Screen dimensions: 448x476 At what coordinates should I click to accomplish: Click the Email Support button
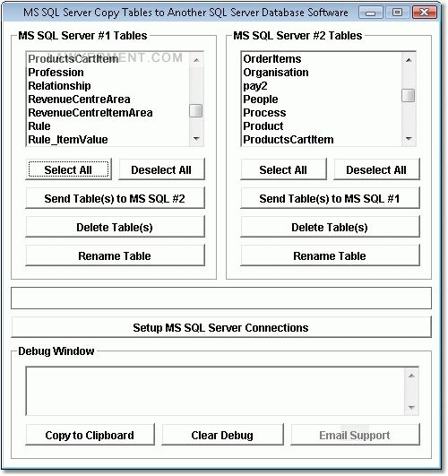pos(355,435)
